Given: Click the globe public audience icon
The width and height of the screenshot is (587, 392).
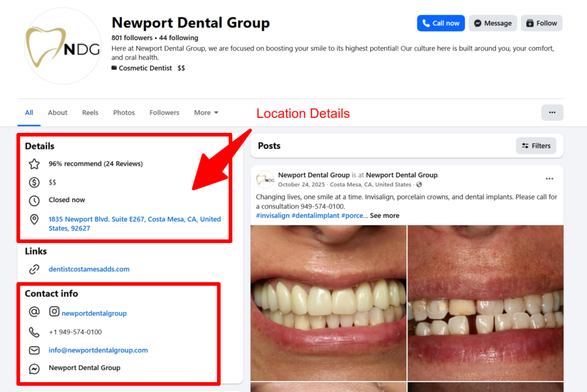Looking at the screenshot, I should pyautogui.click(x=419, y=185).
